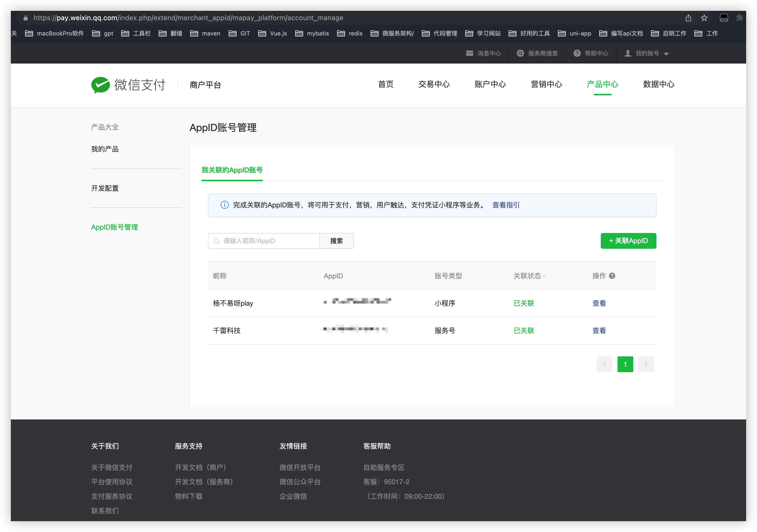Open the 编写api文档 bookmark folder

tap(621, 33)
